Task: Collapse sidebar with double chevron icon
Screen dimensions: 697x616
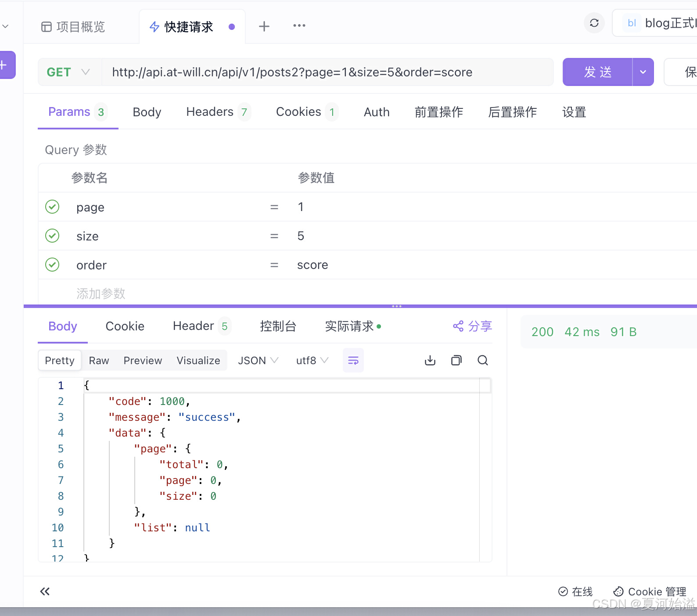Action: (x=45, y=591)
